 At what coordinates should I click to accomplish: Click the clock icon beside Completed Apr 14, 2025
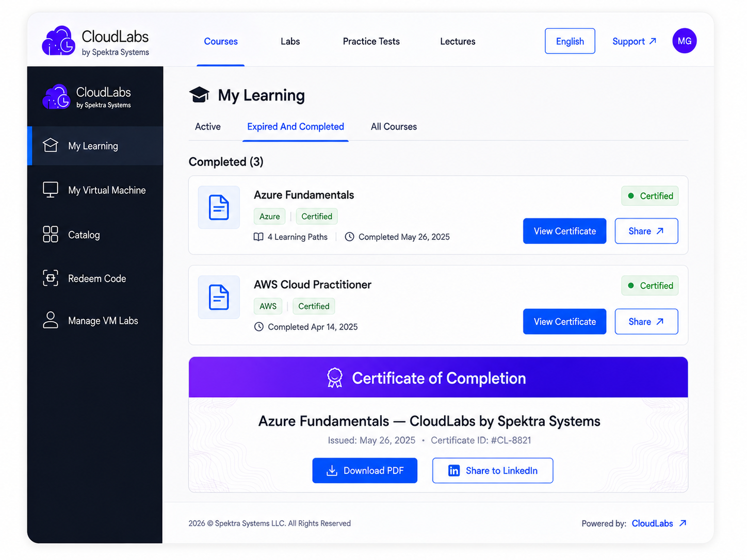point(259,326)
